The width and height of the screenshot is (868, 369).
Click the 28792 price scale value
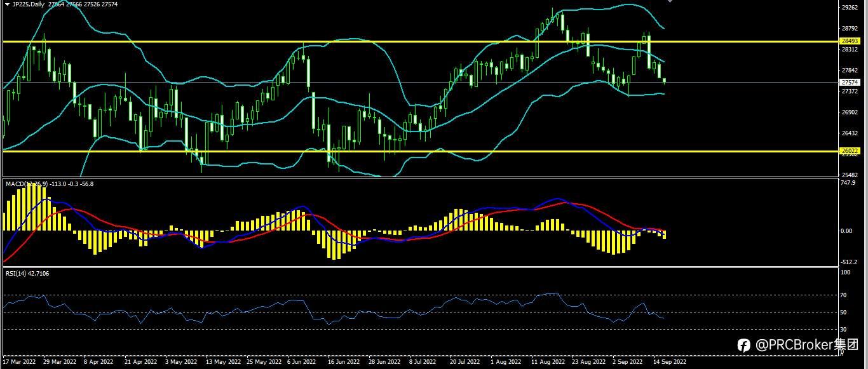point(850,29)
